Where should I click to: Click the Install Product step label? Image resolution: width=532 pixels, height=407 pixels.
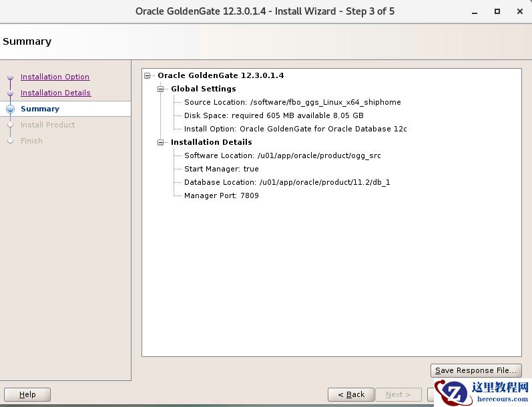(x=47, y=125)
